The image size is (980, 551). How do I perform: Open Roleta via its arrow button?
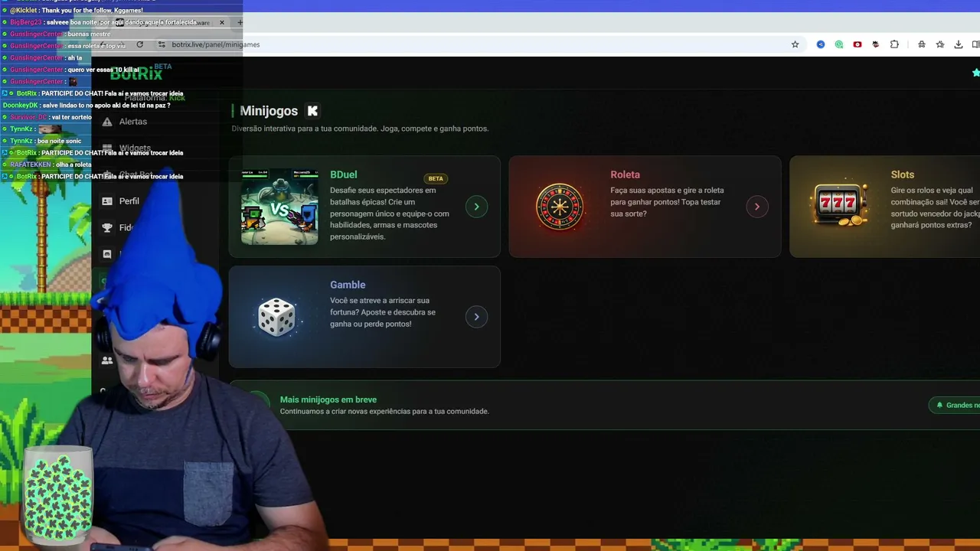757,207
